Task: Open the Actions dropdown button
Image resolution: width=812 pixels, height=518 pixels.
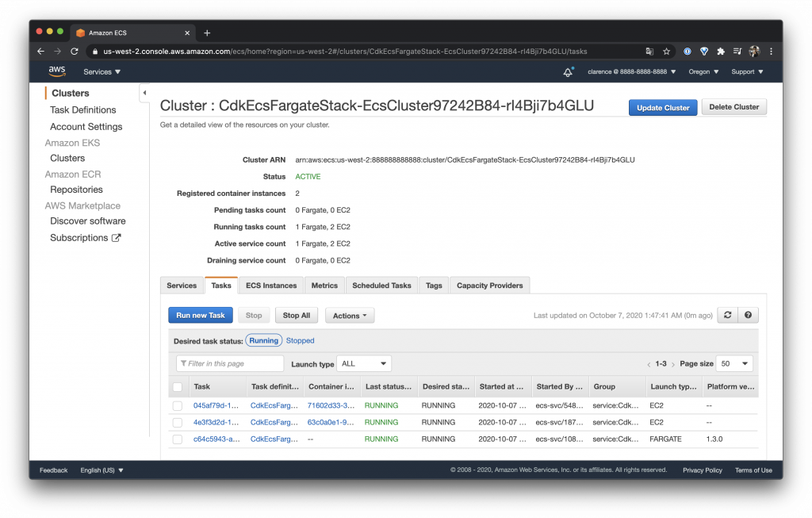Action: 350,316
